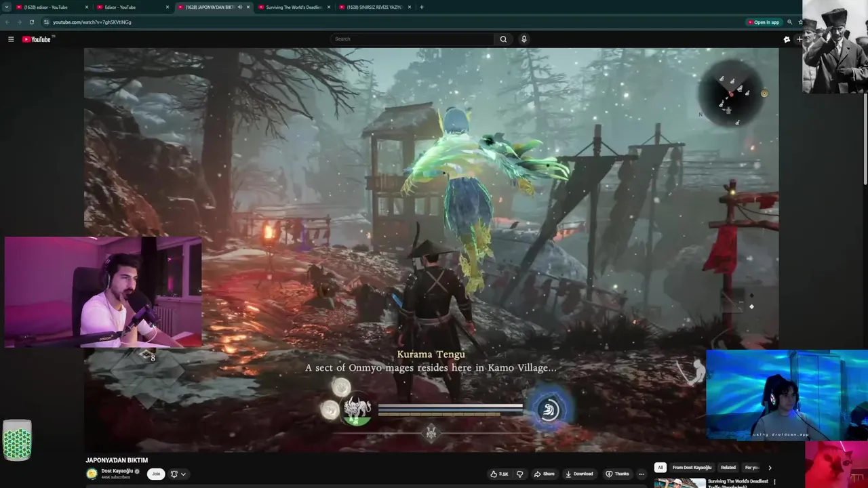
Task: Close the 'Edixor - YouTube' tab
Action: click(167, 7)
